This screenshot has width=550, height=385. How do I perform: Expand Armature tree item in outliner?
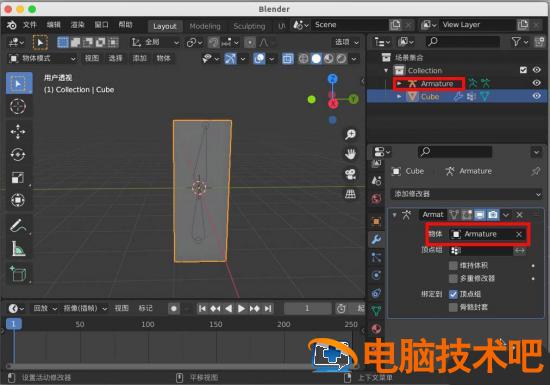[399, 83]
